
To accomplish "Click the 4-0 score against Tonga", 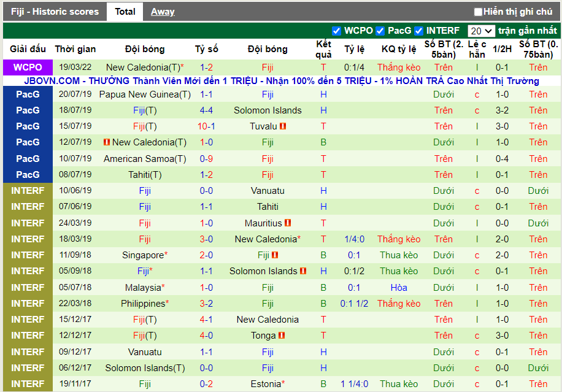I will click(206, 336).
